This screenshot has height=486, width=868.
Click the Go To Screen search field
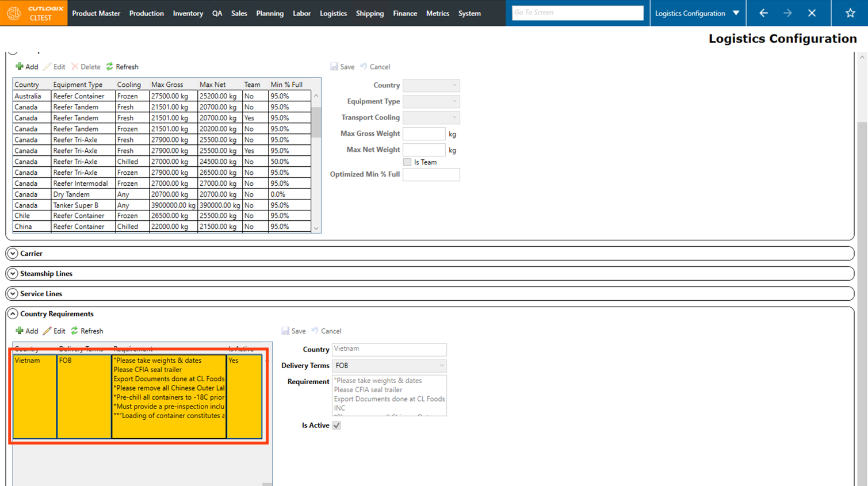[x=577, y=13]
